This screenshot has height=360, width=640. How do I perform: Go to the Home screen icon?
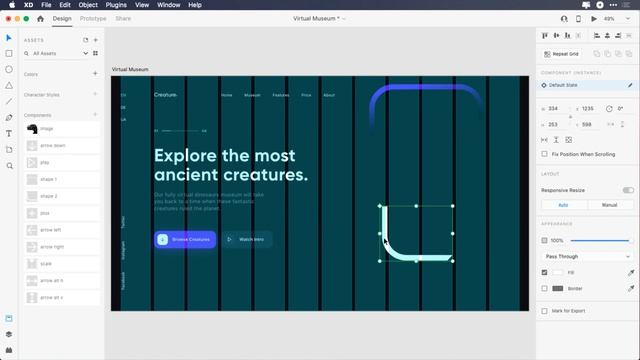40,19
